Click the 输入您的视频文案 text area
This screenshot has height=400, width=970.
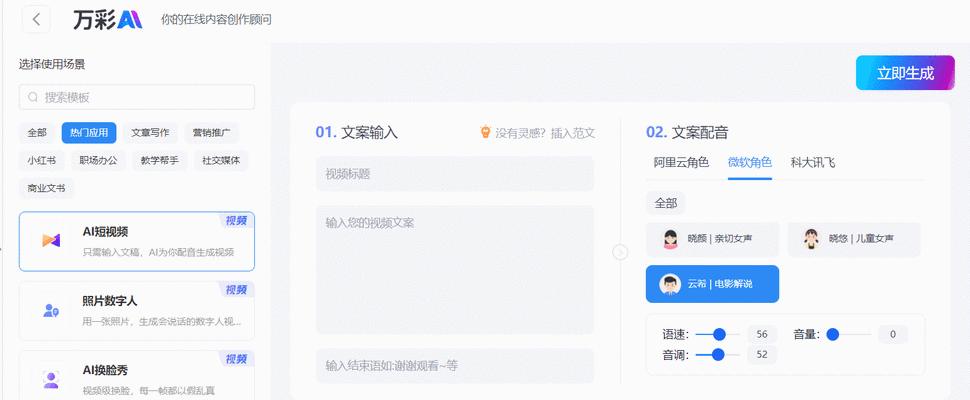(x=455, y=270)
